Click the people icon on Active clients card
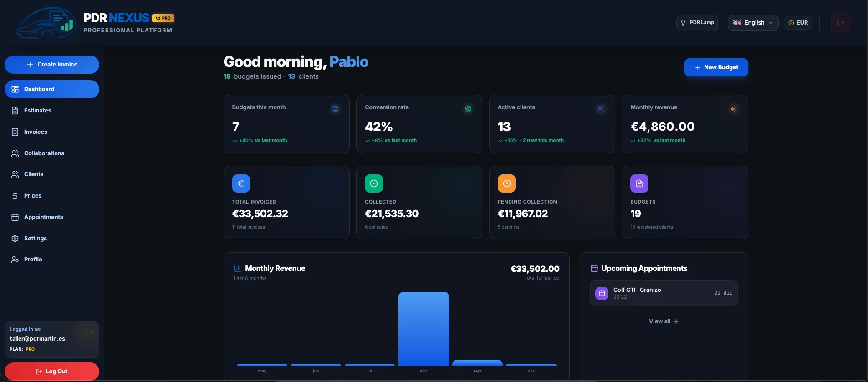 [x=601, y=109]
